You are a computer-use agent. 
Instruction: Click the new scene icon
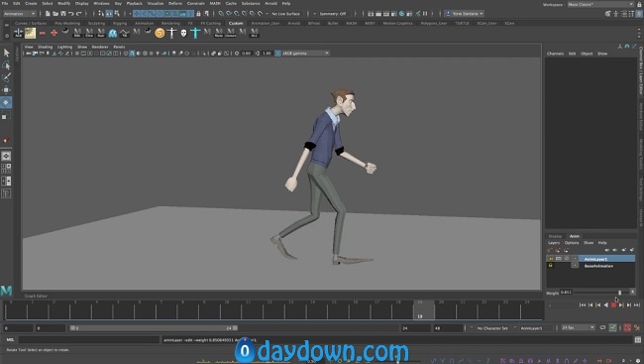pos(48,14)
